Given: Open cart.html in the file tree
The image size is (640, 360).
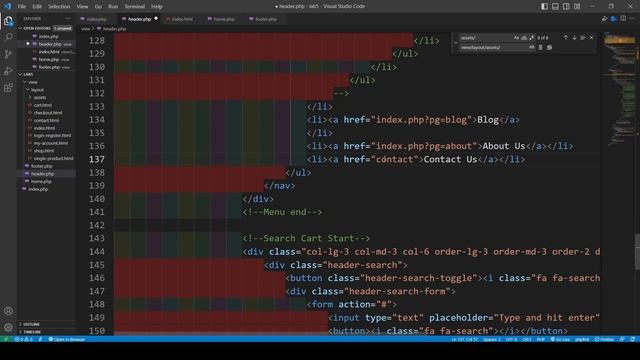Looking at the screenshot, I should click(42, 105).
